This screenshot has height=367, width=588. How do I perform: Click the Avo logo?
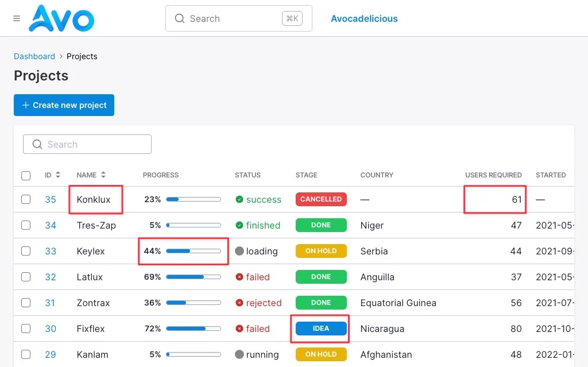(x=61, y=18)
